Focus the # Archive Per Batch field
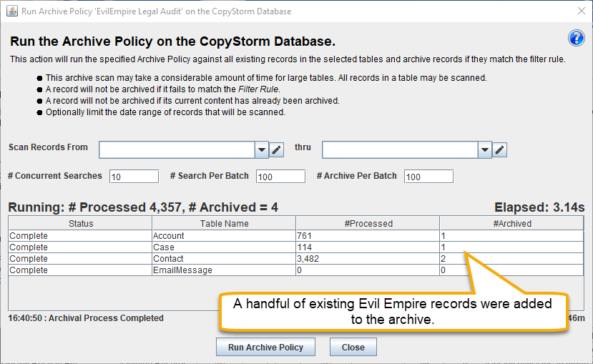 pyautogui.click(x=428, y=177)
